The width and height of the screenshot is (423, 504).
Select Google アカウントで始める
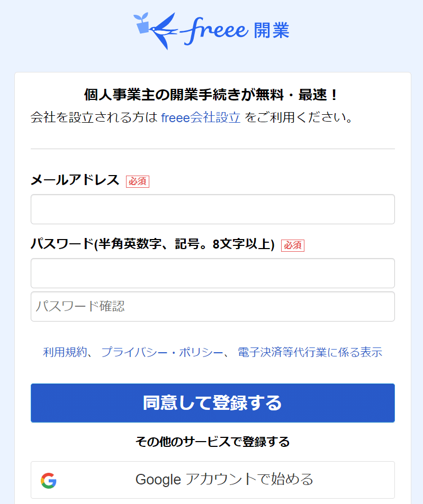(x=212, y=480)
